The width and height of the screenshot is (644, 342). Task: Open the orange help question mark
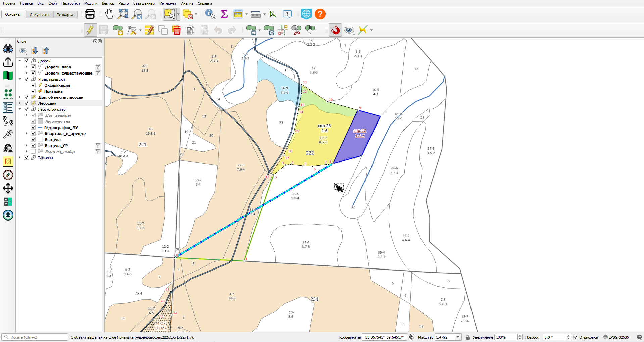320,14
